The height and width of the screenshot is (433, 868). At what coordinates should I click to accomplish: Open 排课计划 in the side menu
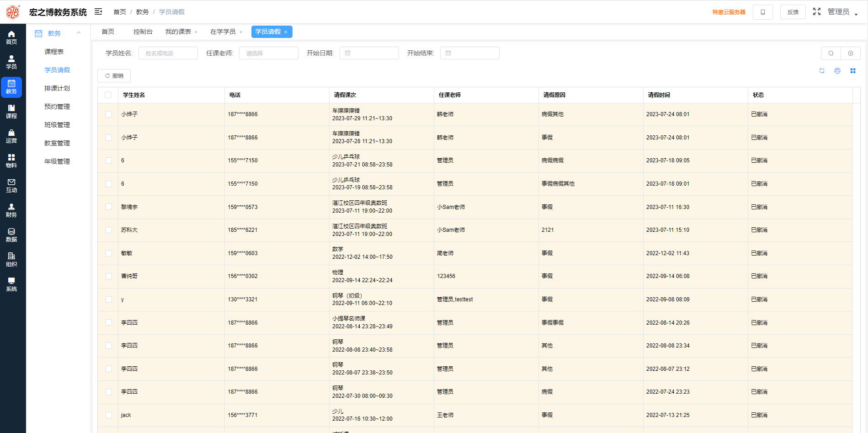point(57,88)
